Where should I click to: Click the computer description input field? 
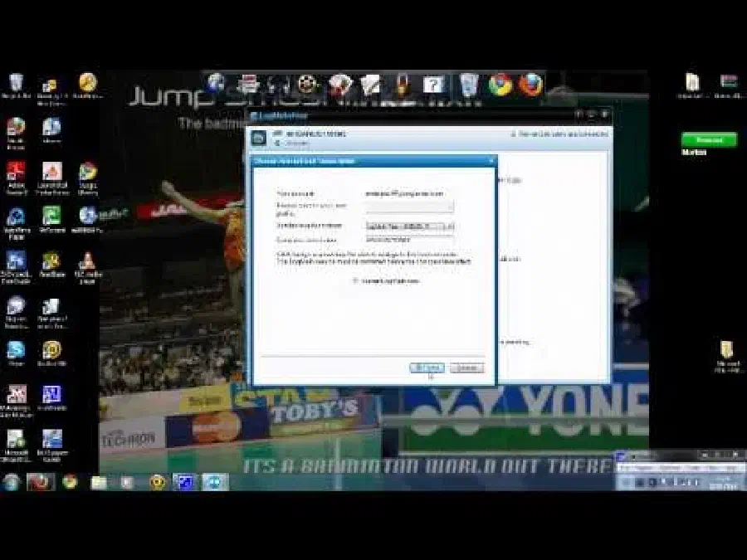click(x=410, y=240)
